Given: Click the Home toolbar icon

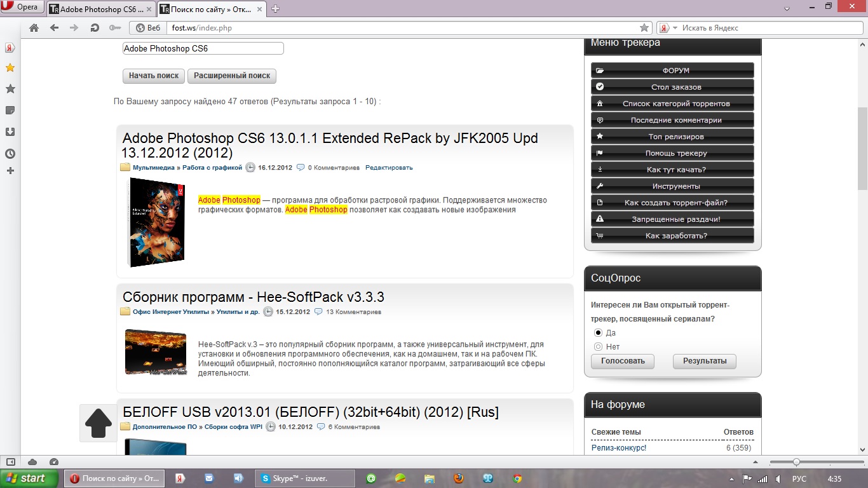Looking at the screenshot, I should (x=34, y=28).
